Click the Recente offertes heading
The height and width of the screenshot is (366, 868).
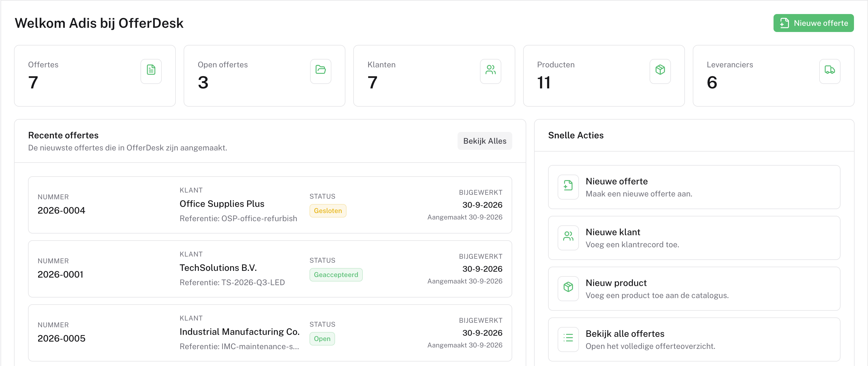[63, 135]
